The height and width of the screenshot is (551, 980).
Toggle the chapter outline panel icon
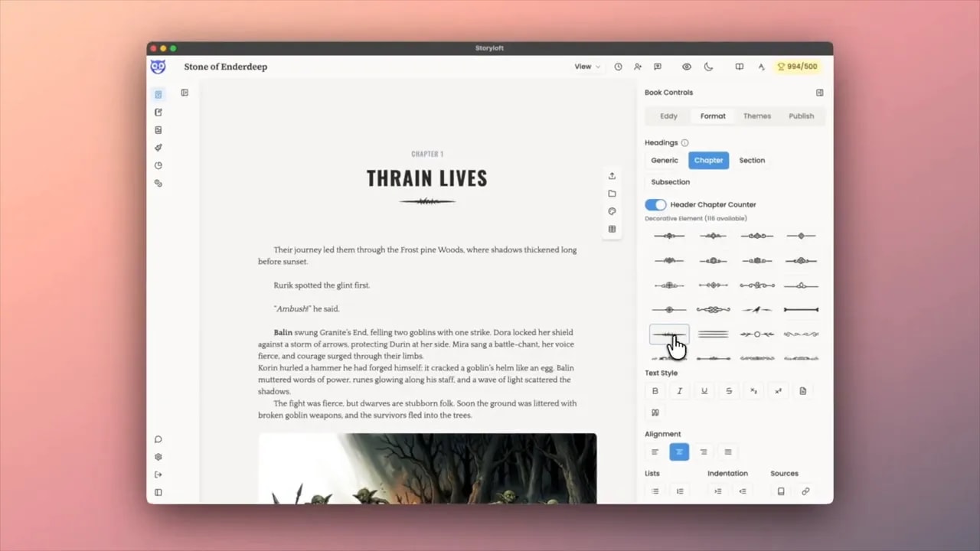pos(185,93)
